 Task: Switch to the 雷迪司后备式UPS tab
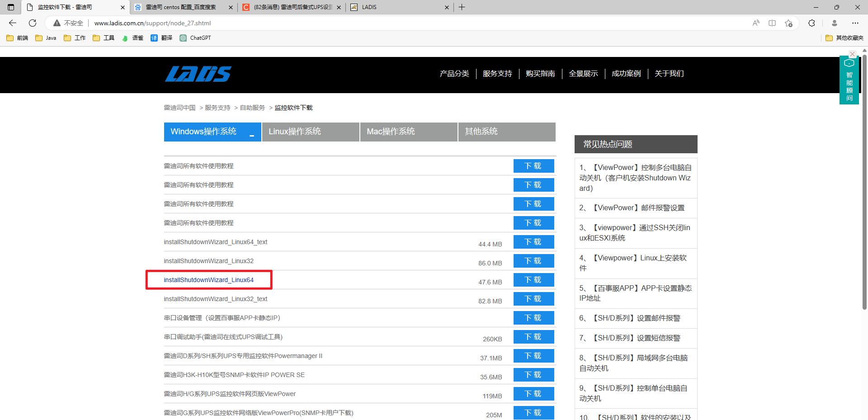pos(292,7)
